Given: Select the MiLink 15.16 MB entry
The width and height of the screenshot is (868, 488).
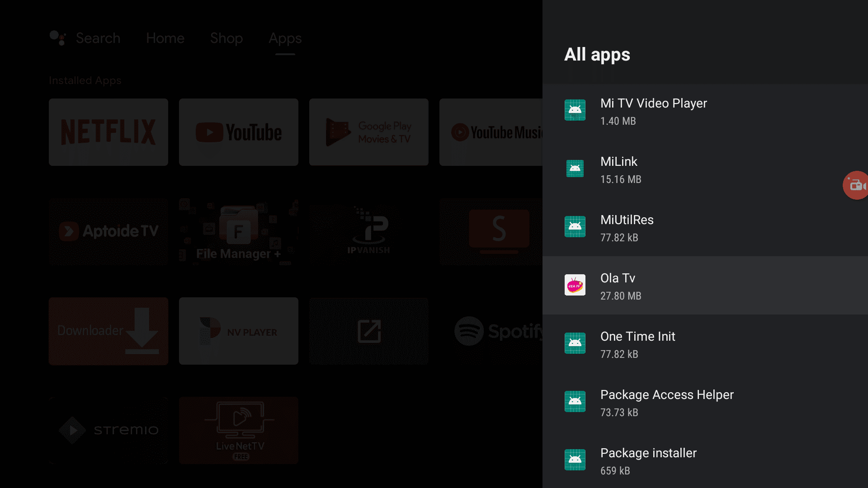Looking at the screenshot, I should point(705,169).
